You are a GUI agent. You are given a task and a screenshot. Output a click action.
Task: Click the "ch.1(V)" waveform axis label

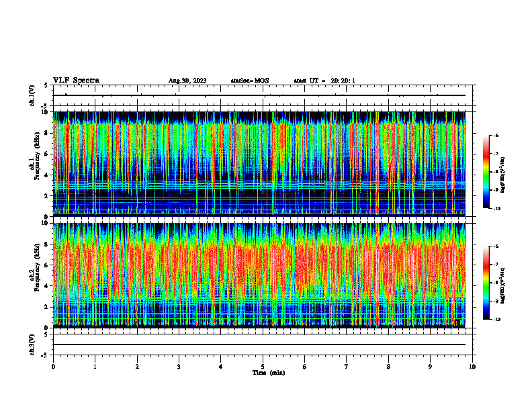[x=32, y=95]
